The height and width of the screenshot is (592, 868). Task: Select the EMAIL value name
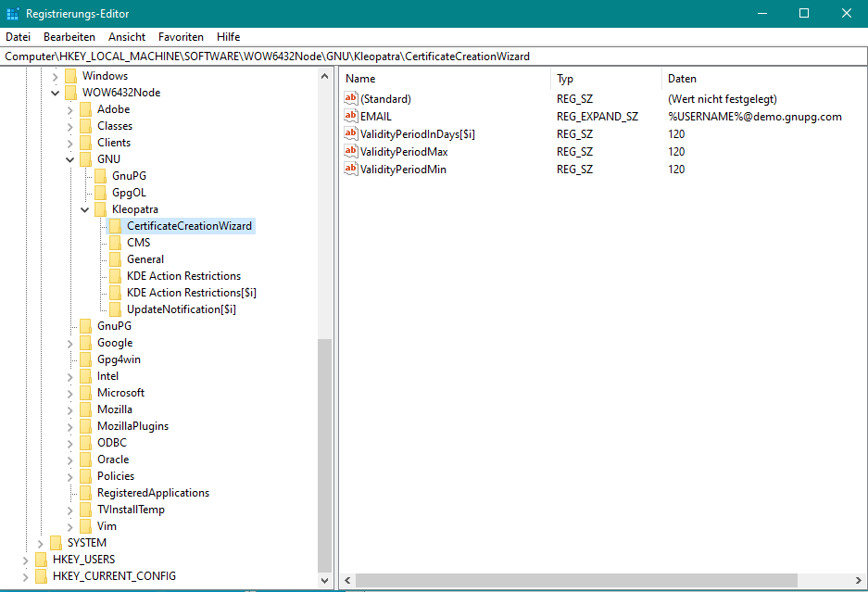click(376, 117)
